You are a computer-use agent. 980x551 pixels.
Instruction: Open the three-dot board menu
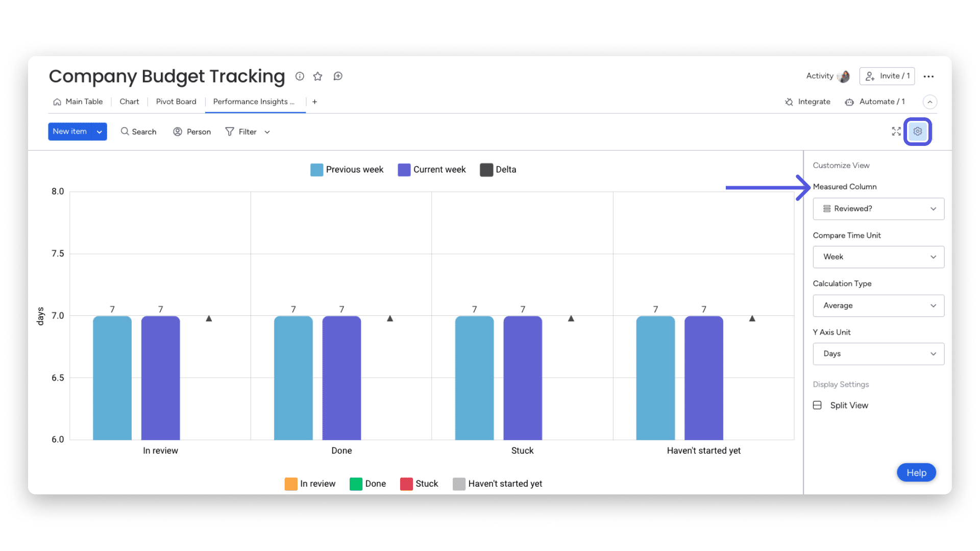pos(928,76)
